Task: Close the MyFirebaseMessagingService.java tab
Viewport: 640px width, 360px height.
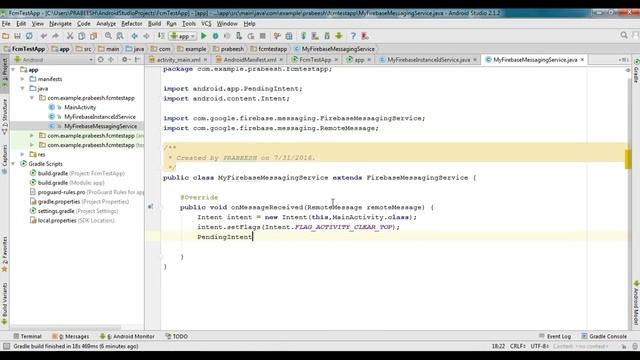Action: click(x=582, y=60)
